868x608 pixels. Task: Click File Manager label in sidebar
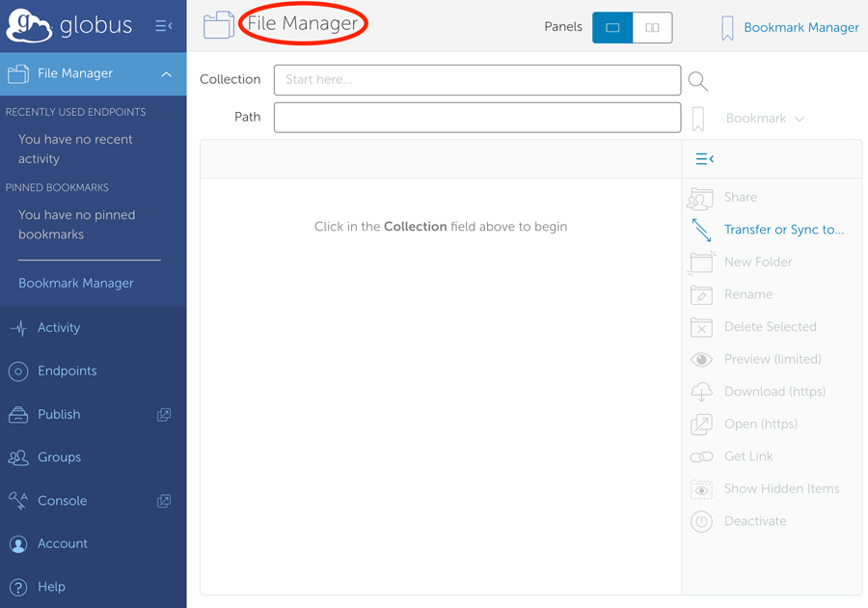point(74,73)
